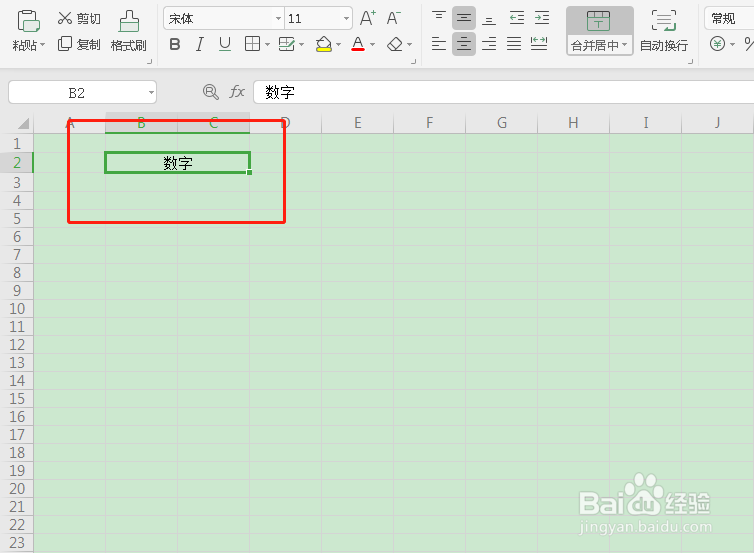Click distributed alignment icon
The height and width of the screenshot is (553, 754).
coord(539,44)
